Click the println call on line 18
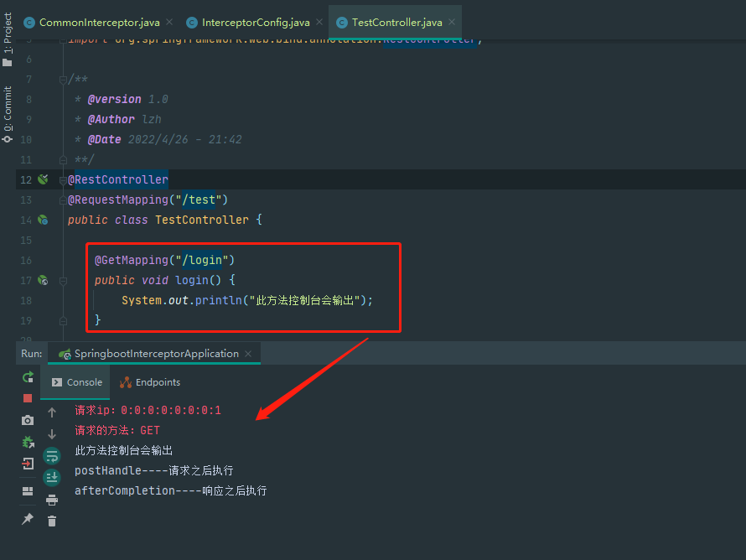Viewport: 746px width, 560px height. (219, 300)
